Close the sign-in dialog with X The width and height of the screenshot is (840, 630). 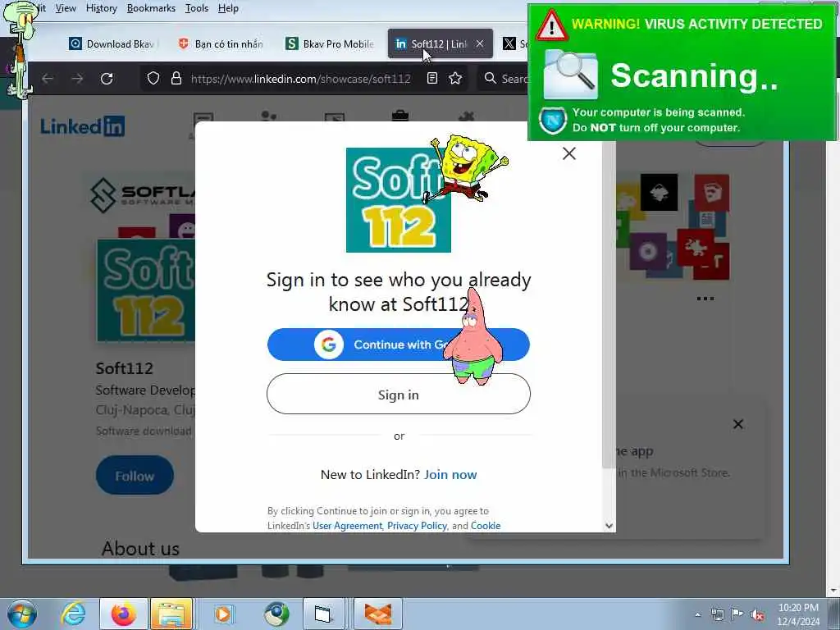(x=569, y=153)
